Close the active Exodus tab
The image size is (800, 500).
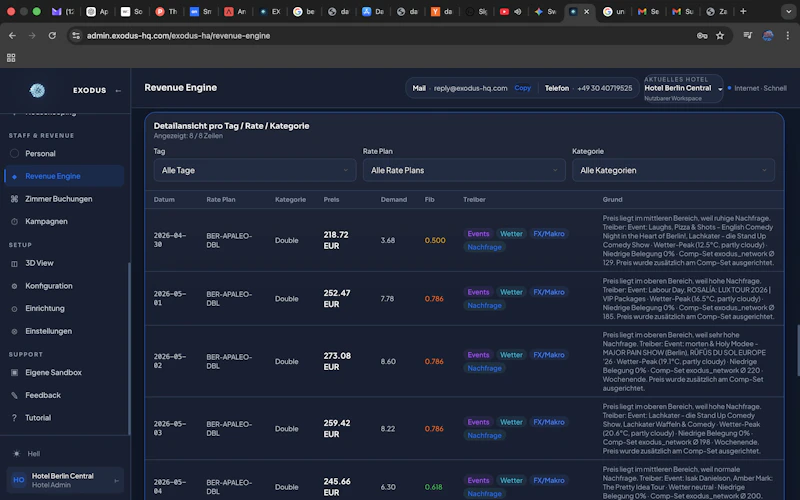coord(586,11)
